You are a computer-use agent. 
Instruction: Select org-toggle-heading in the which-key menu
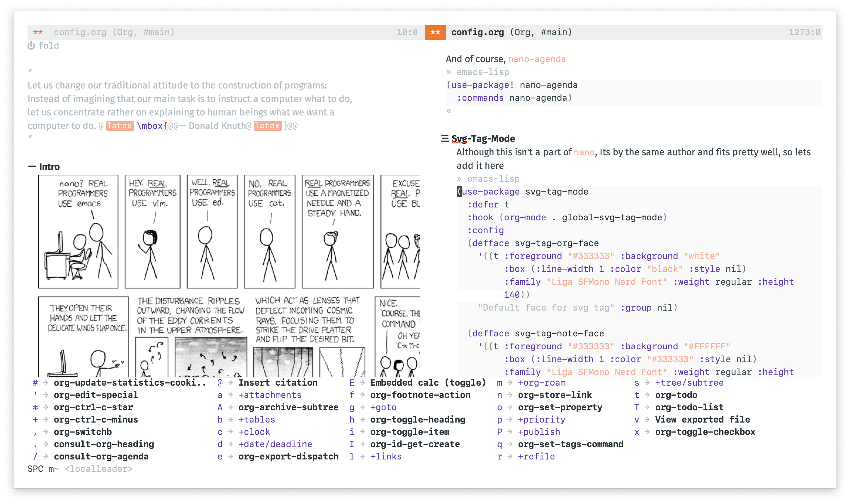coord(418,419)
